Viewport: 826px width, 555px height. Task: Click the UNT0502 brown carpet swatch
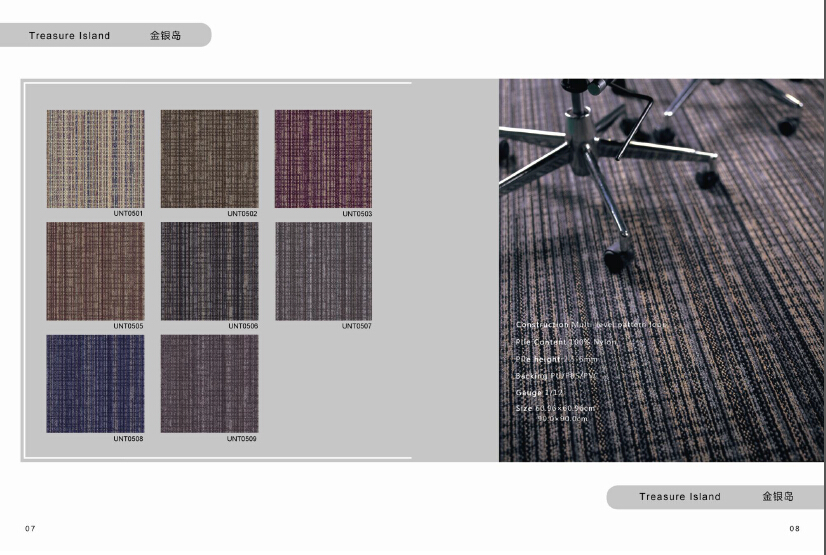click(209, 158)
